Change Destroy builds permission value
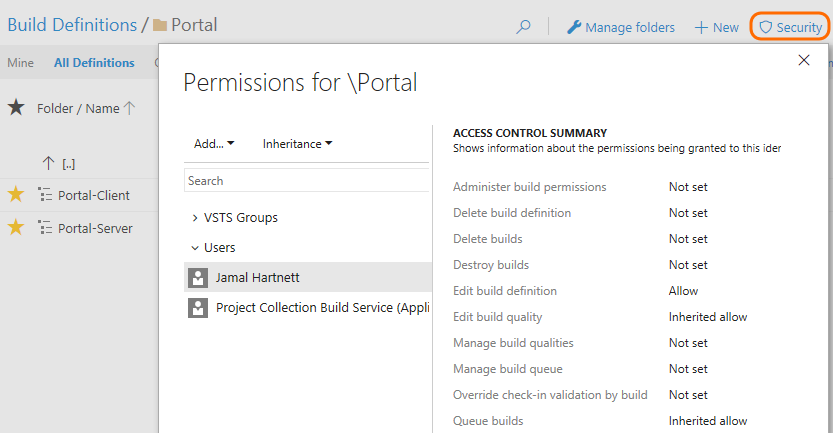This screenshot has width=833, height=433. [x=688, y=265]
